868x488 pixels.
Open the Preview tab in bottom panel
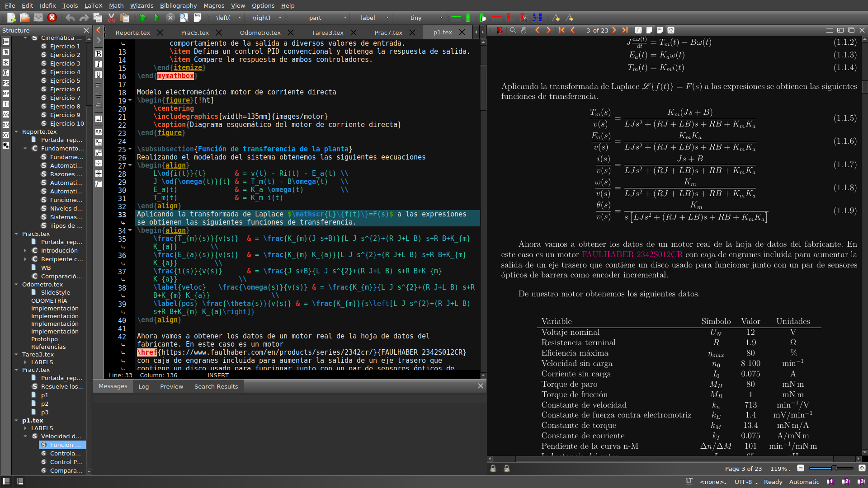171,386
